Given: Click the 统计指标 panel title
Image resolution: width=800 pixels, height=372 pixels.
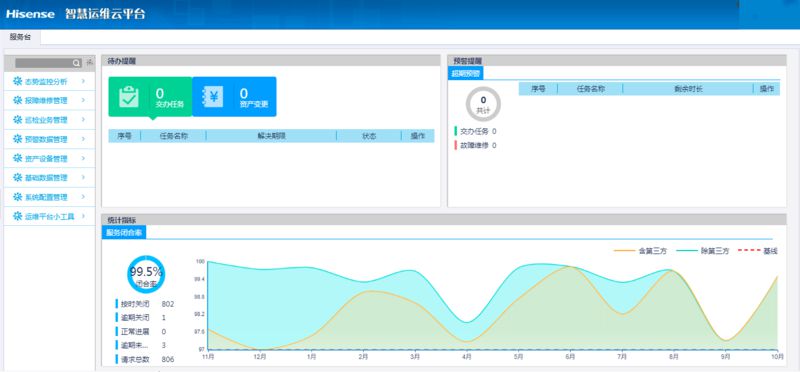Looking at the screenshot, I should point(121,220).
